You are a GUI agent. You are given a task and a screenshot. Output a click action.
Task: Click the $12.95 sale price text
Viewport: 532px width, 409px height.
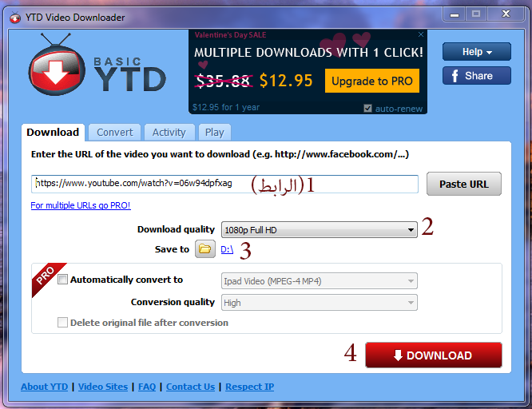tap(286, 81)
